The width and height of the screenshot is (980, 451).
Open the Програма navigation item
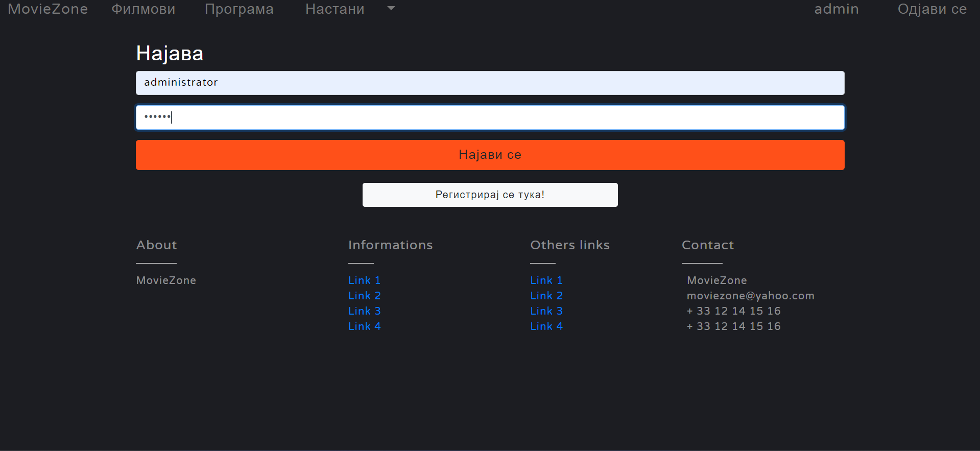239,9
